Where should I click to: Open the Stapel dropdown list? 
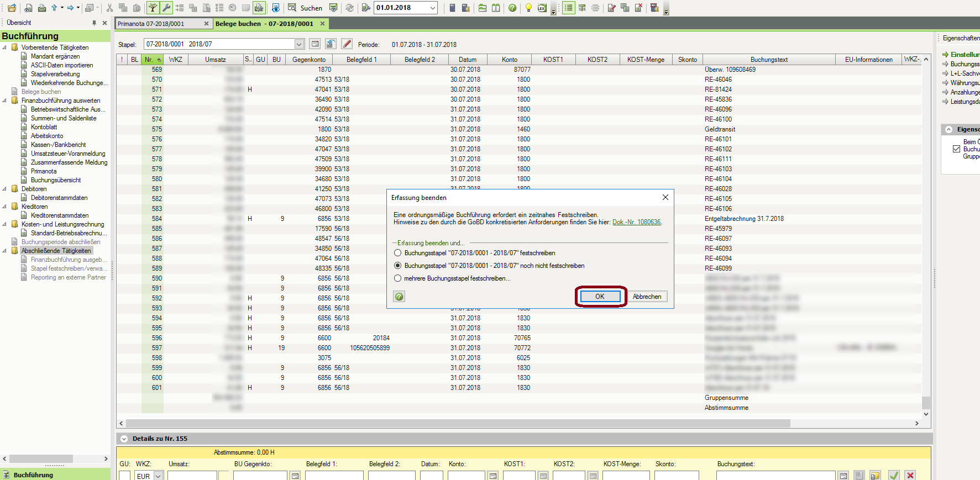point(299,44)
